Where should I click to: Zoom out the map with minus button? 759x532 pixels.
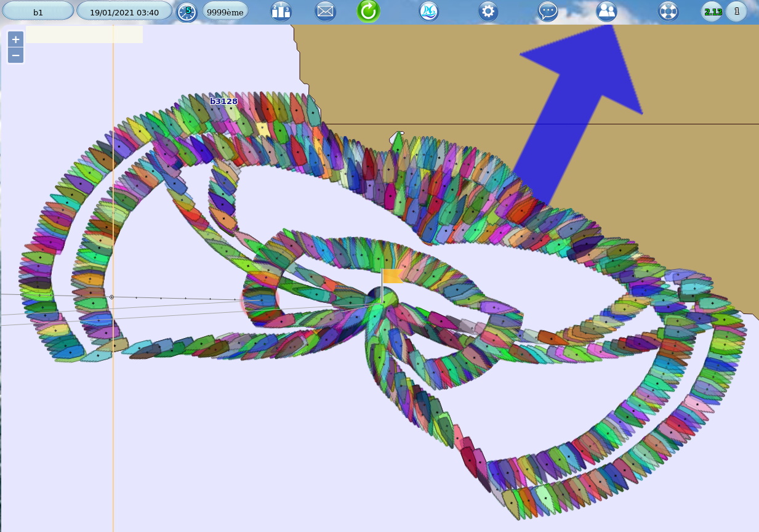[x=16, y=55]
